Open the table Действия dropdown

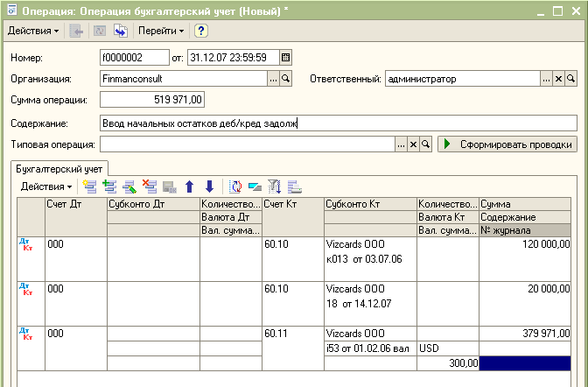point(46,186)
